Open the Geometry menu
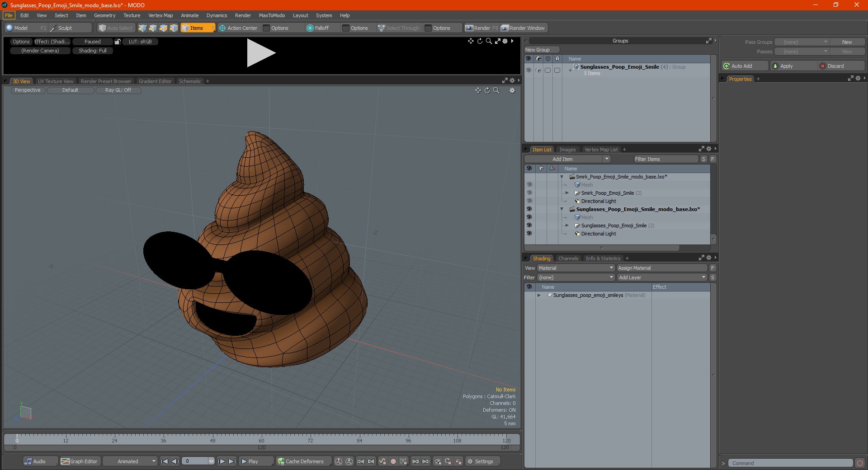The height and width of the screenshot is (470, 868). click(104, 15)
